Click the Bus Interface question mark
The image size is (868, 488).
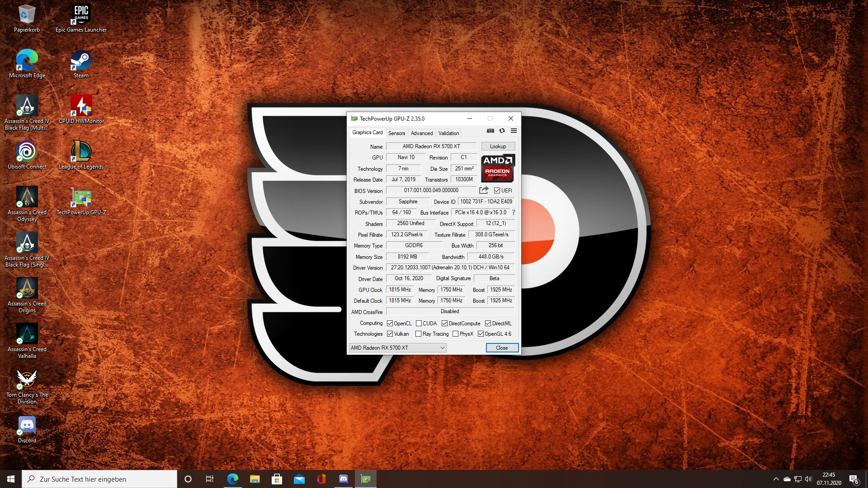tap(514, 212)
